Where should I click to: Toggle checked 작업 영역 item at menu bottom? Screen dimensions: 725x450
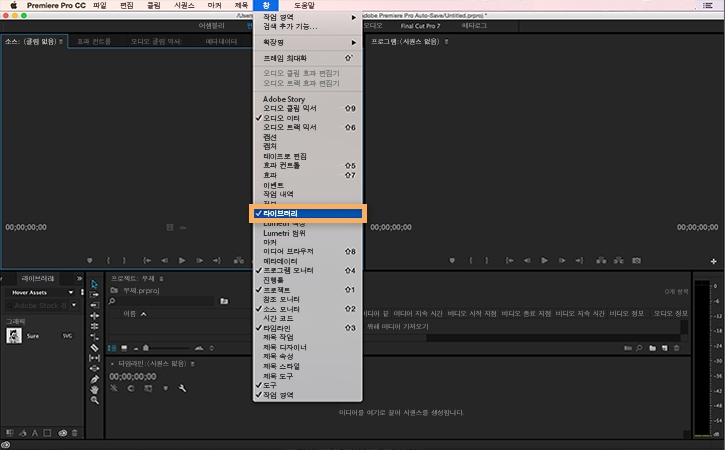click(x=307, y=395)
